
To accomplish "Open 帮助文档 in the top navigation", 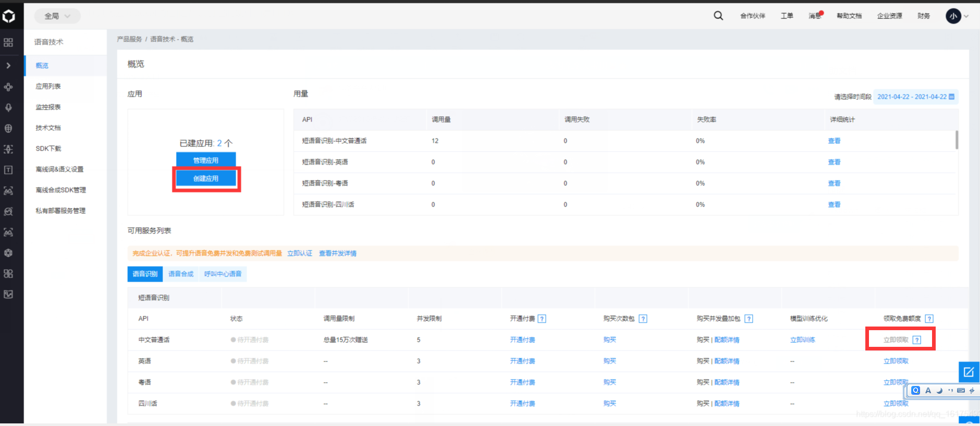I will [x=849, y=16].
